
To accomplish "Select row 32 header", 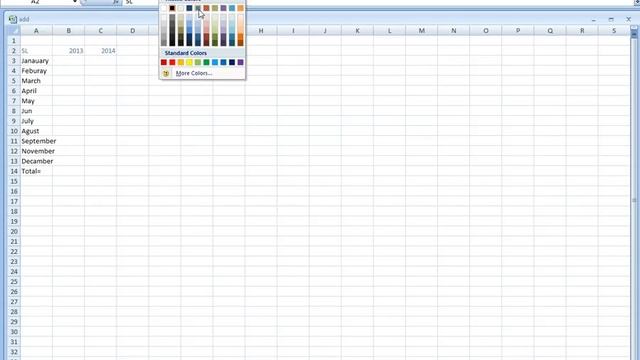I will pos(14,352).
